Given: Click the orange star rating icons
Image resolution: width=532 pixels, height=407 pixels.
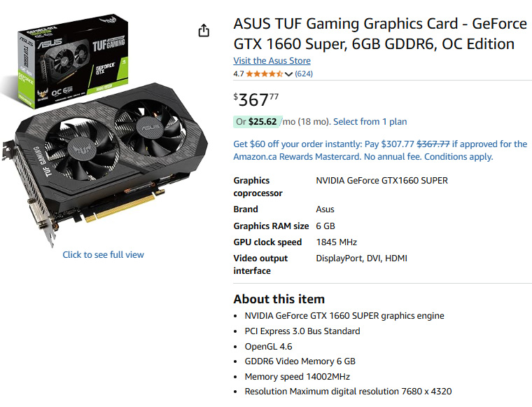Looking at the screenshot, I should (265, 74).
